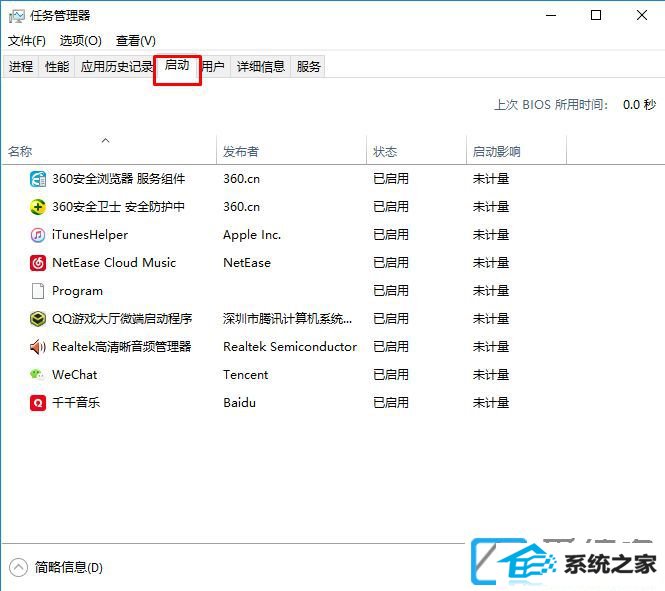Select the Program row name

click(77, 291)
